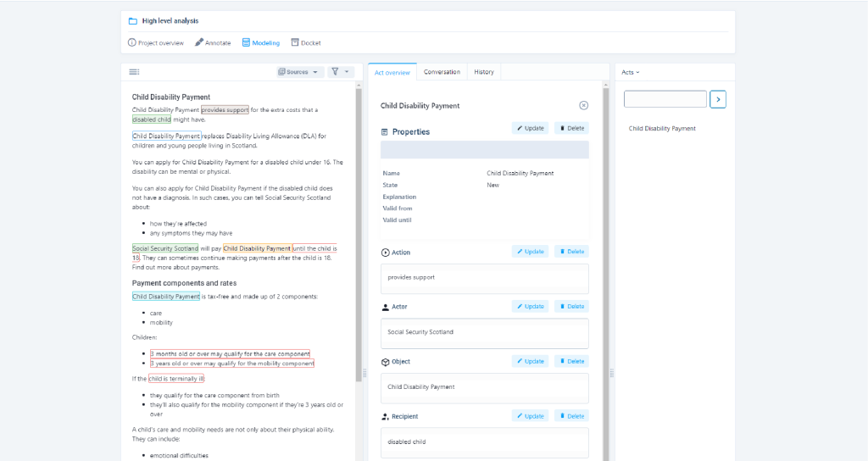The width and height of the screenshot is (868, 461).
Task: Select Child Disability Payment in Acts list
Action: tap(662, 129)
